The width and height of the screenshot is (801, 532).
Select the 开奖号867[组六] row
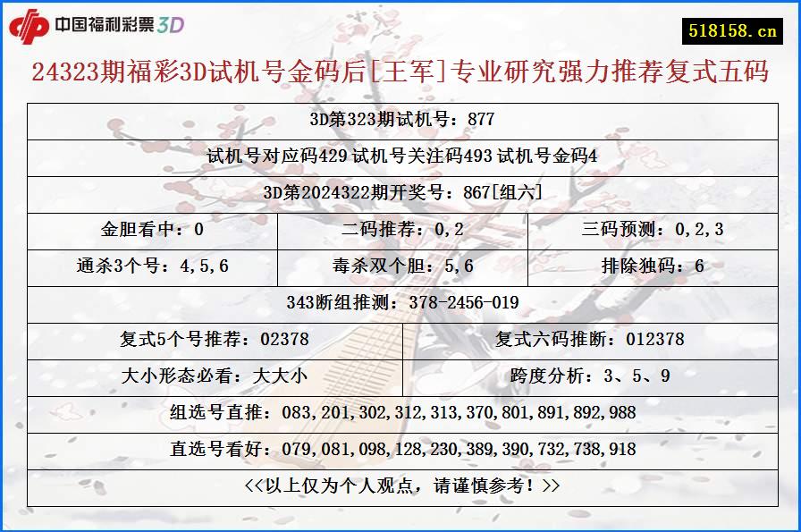click(x=400, y=190)
